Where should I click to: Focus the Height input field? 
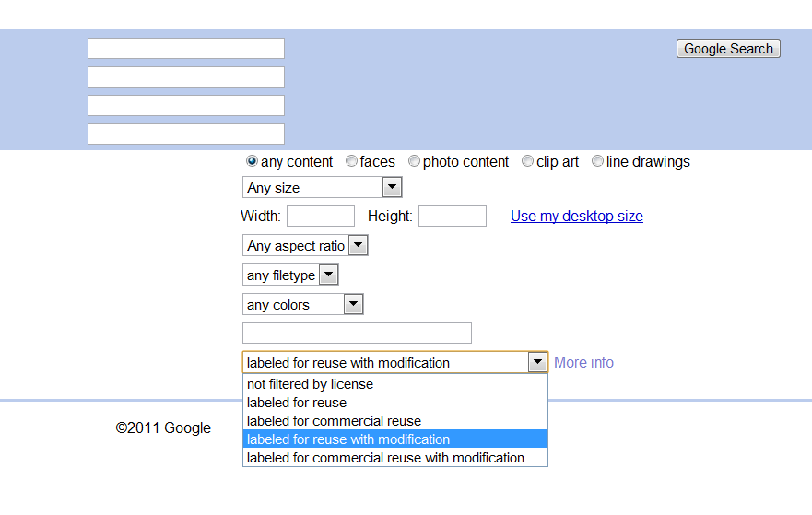(453, 216)
